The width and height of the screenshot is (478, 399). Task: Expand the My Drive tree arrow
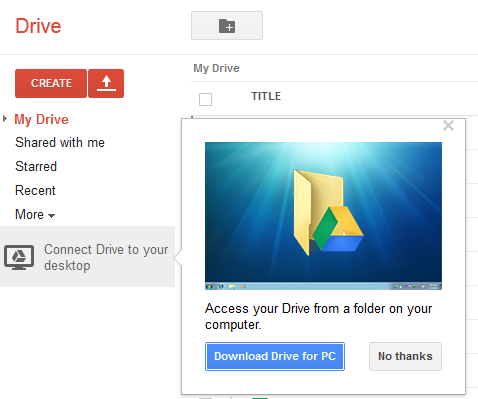click(5, 119)
